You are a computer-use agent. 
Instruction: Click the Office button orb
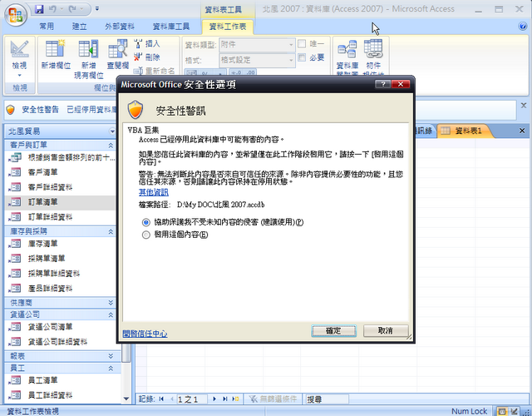[x=16, y=15]
